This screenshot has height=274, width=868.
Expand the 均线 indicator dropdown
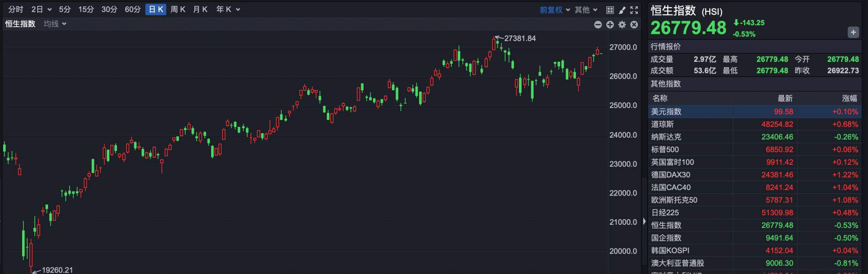tap(55, 24)
